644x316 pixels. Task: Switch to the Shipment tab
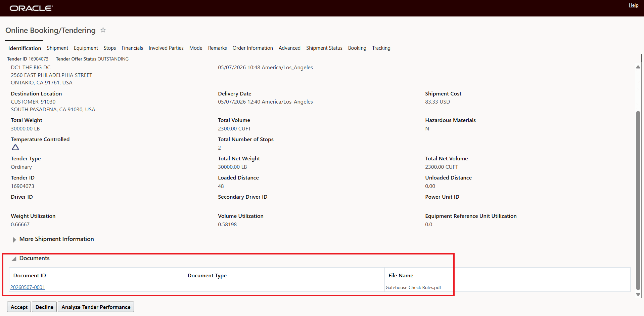coord(57,48)
